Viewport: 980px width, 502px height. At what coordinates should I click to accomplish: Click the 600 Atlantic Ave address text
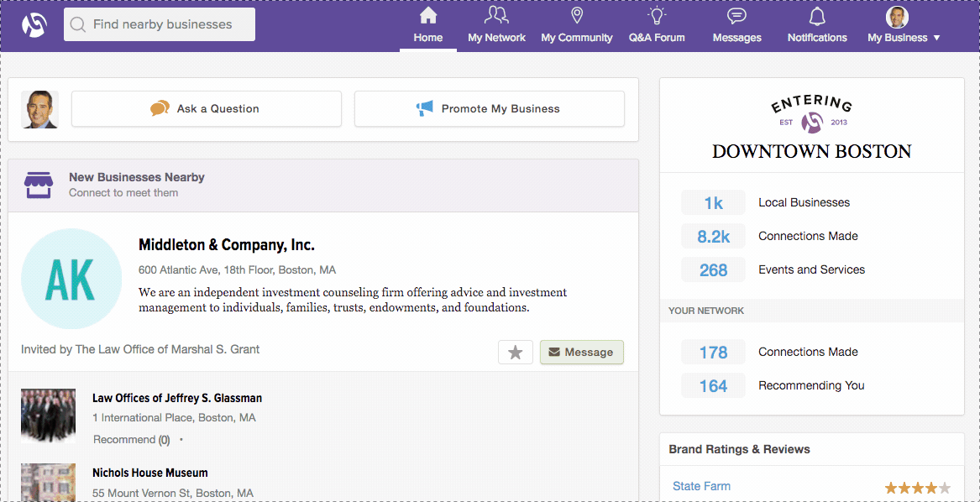(237, 270)
